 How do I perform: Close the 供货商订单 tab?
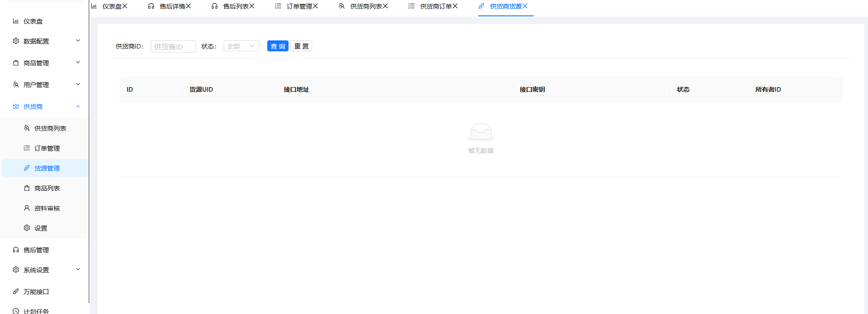[x=455, y=6]
